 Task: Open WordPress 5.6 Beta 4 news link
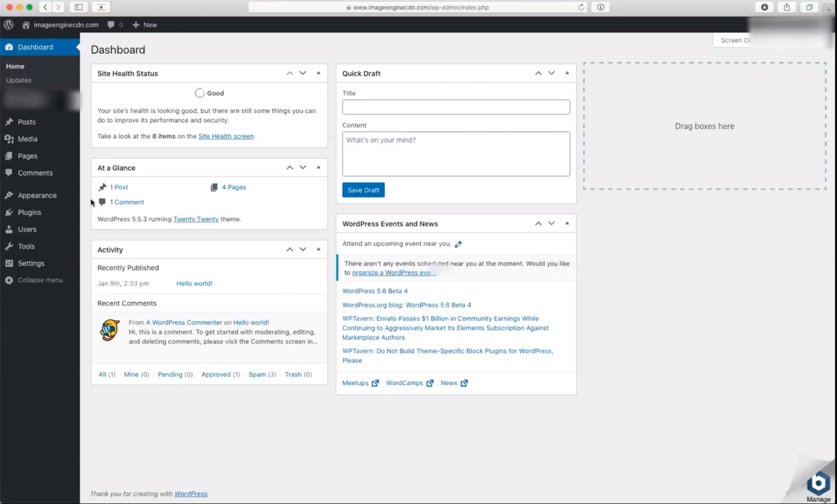coord(375,291)
